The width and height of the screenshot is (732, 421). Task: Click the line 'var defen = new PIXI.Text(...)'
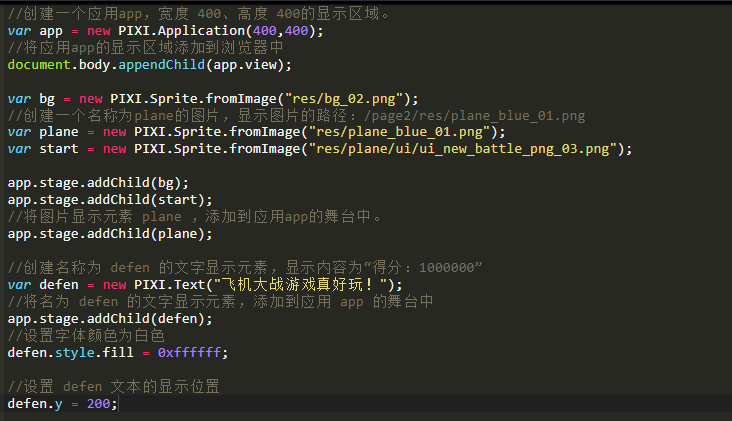tap(205, 284)
